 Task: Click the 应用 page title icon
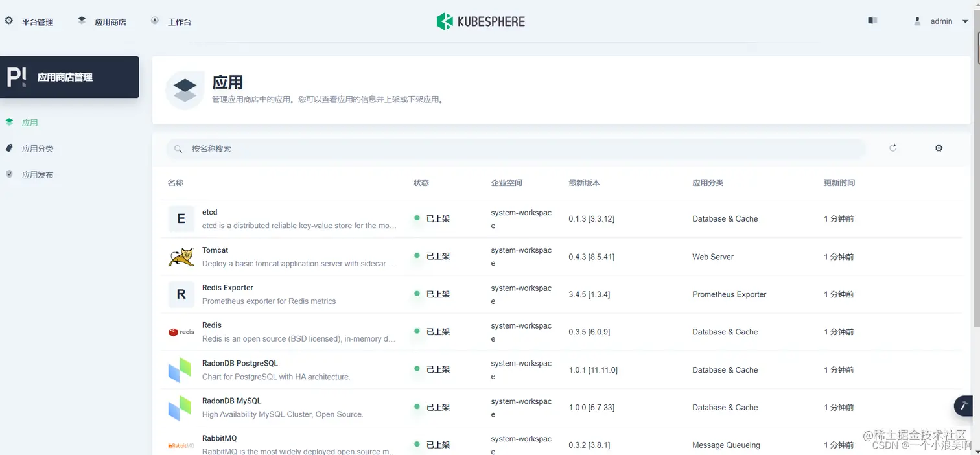click(x=185, y=90)
